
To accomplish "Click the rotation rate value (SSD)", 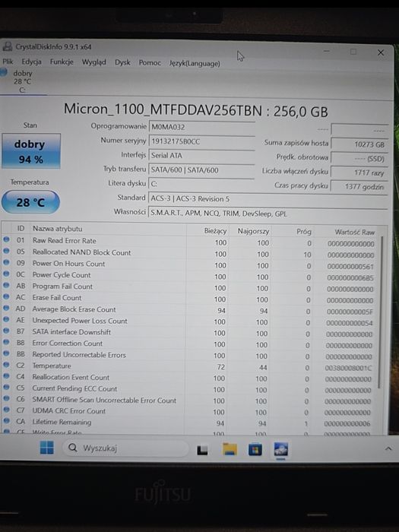I will pyautogui.click(x=359, y=158).
